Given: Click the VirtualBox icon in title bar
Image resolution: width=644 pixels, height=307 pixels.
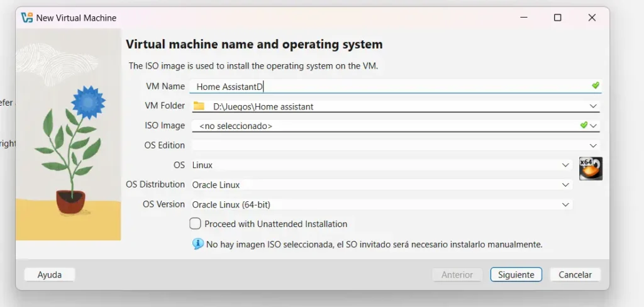Looking at the screenshot, I should (26, 18).
